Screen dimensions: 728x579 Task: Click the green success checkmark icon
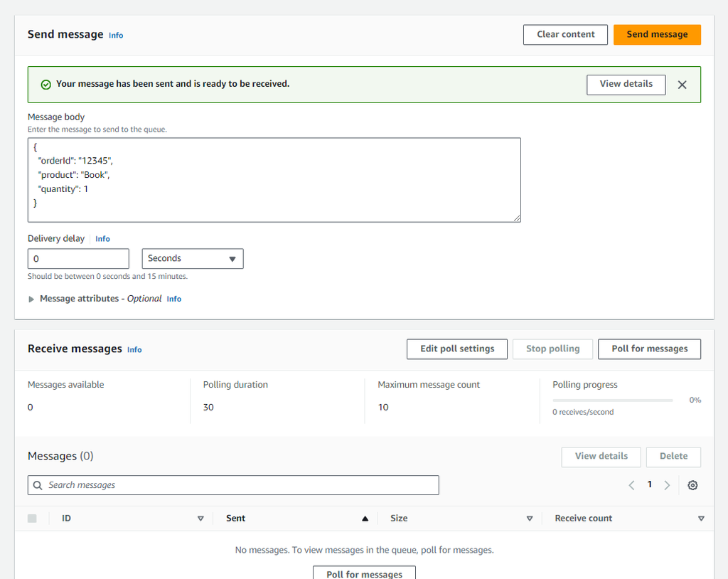pos(45,84)
